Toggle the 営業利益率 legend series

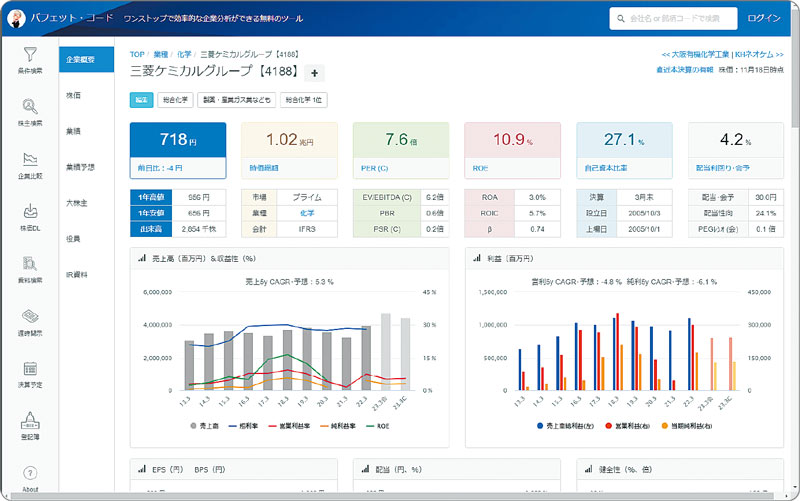click(289, 426)
